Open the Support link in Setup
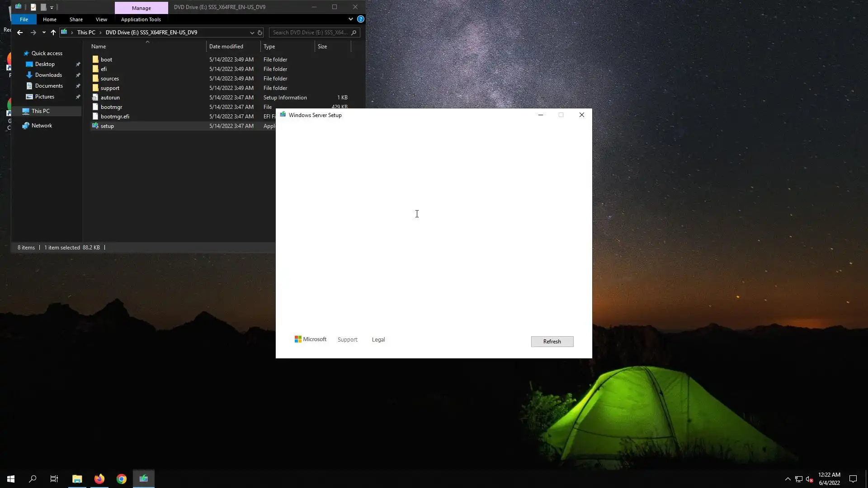 347,340
